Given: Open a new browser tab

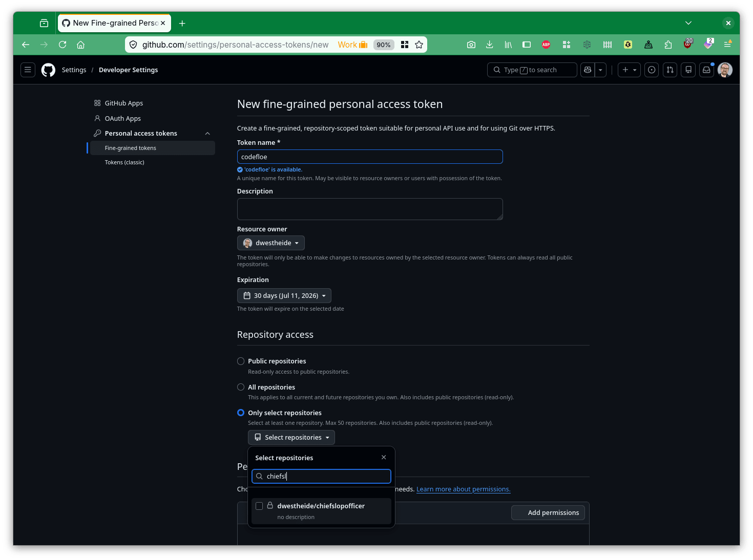Looking at the screenshot, I should click(x=182, y=23).
